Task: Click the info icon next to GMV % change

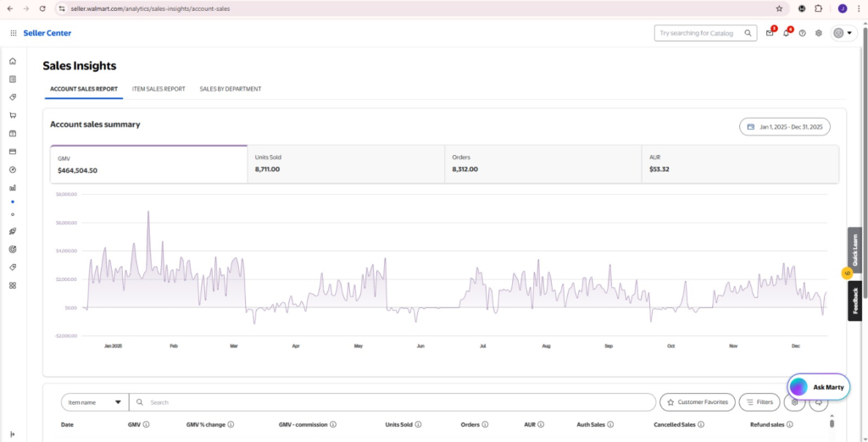Action: [231, 424]
